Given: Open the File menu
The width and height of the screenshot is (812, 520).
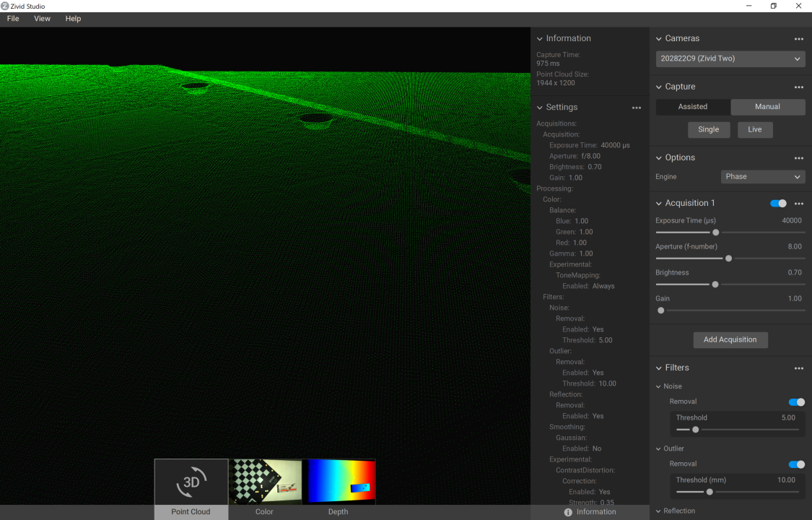Looking at the screenshot, I should (x=13, y=19).
